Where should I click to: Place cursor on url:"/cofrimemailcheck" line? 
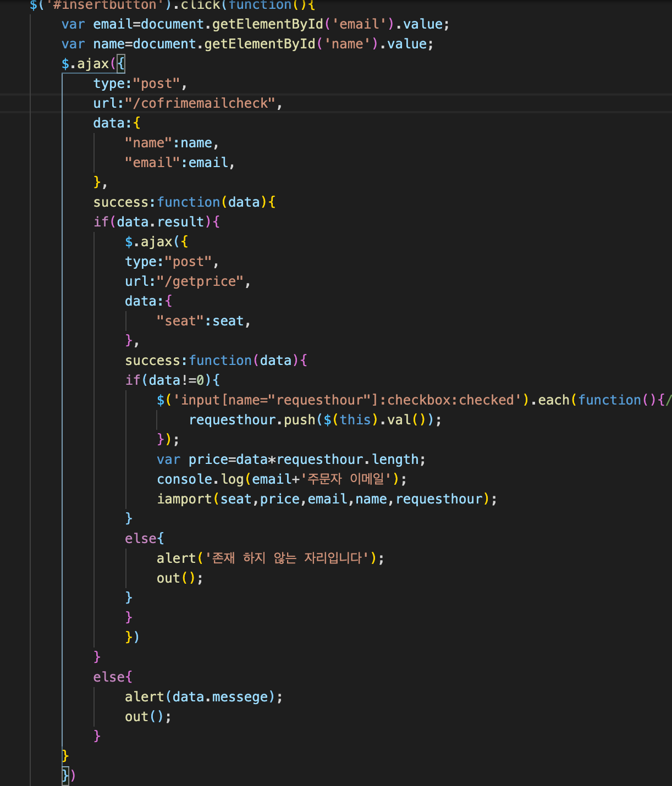click(188, 103)
